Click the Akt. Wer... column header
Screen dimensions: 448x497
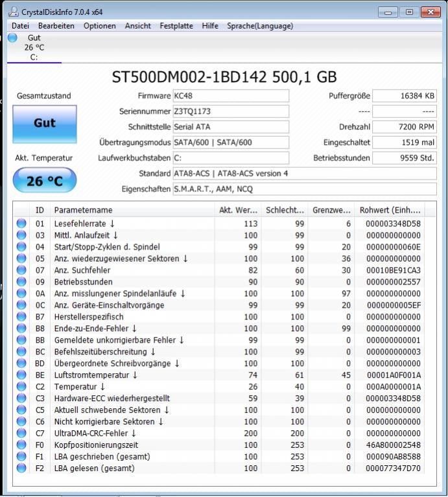click(238, 210)
